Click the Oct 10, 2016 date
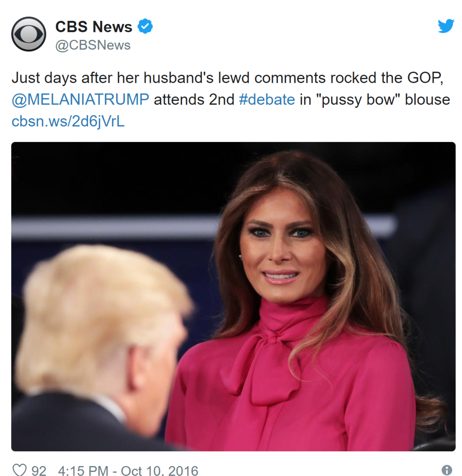This screenshot has width=462, height=476. pyautogui.click(x=159, y=471)
